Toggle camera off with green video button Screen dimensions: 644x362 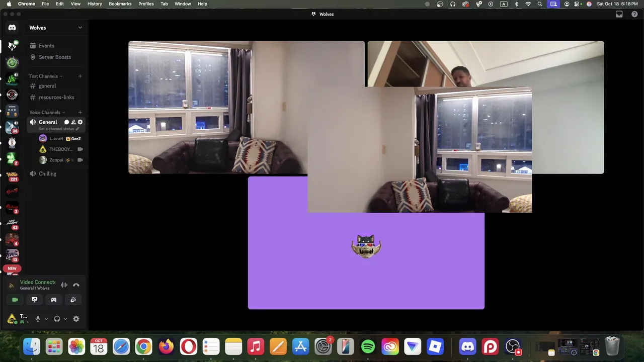[x=15, y=300]
